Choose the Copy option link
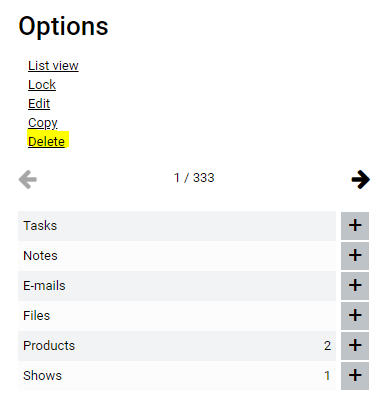The height and width of the screenshot is (408, 384). [x=43, y=123]
